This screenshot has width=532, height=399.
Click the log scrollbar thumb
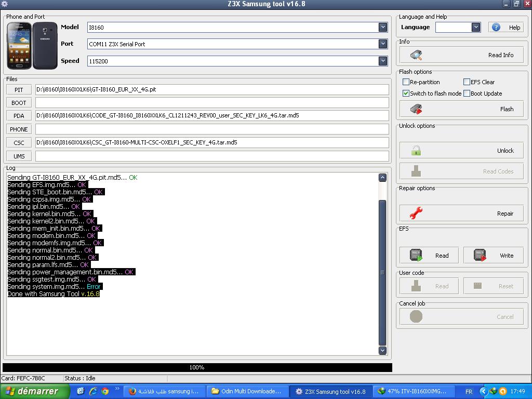[x=382, y=272]
